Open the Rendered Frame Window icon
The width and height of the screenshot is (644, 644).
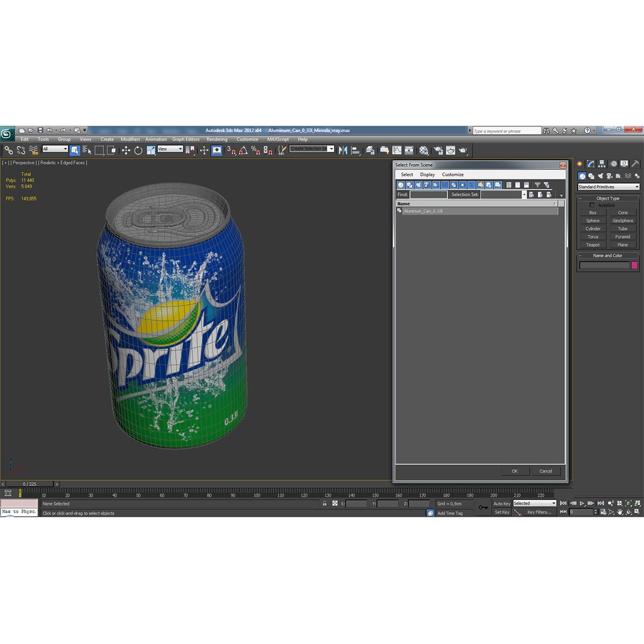(x=451, y=150)
